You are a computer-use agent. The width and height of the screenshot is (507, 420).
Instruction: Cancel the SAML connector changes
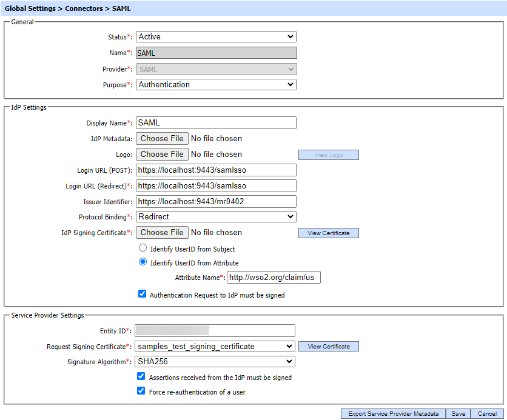click(x=487, y=414)
